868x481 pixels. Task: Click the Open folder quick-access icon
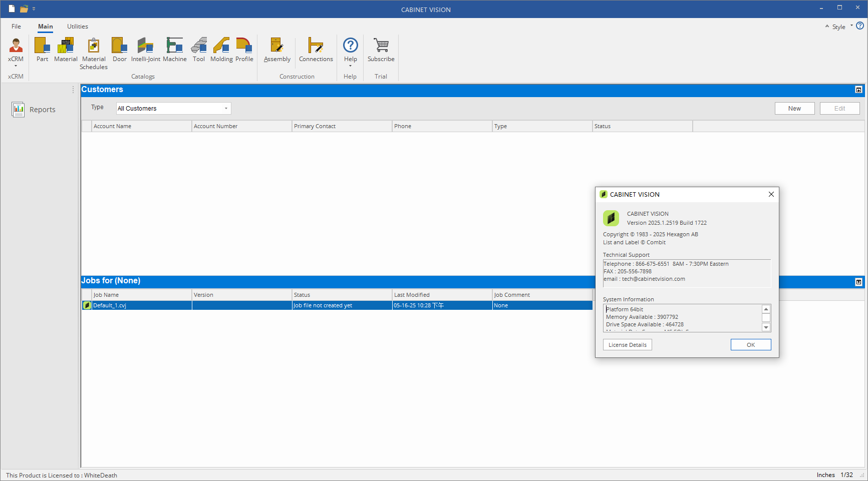[24, 9]
